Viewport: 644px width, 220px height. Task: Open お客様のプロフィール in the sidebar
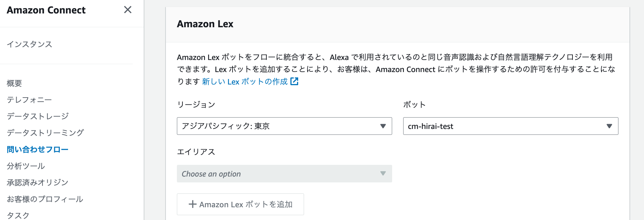click(x=45, y=199)
